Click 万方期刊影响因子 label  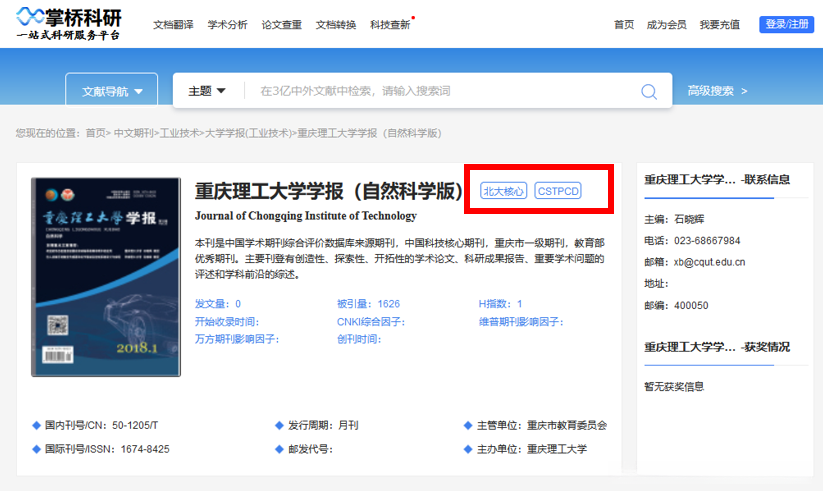tap(237, 339)
